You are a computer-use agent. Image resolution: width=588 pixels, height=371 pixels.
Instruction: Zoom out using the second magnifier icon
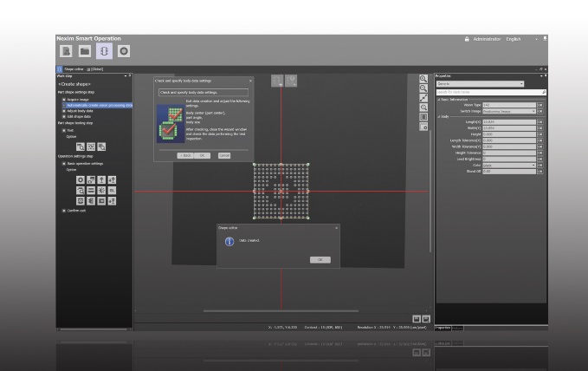[x=423, y=88]
